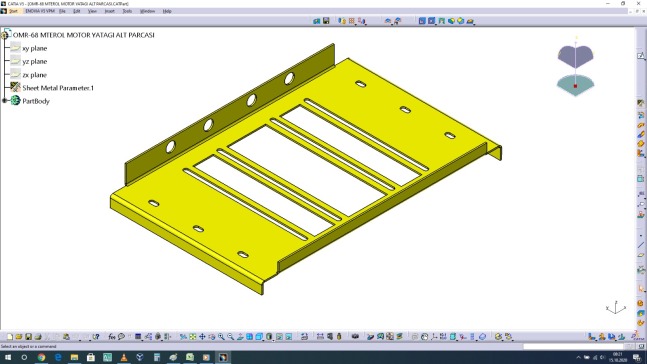
Task: Open Chrome from the taskbar
Action: (x=41, y=357)
